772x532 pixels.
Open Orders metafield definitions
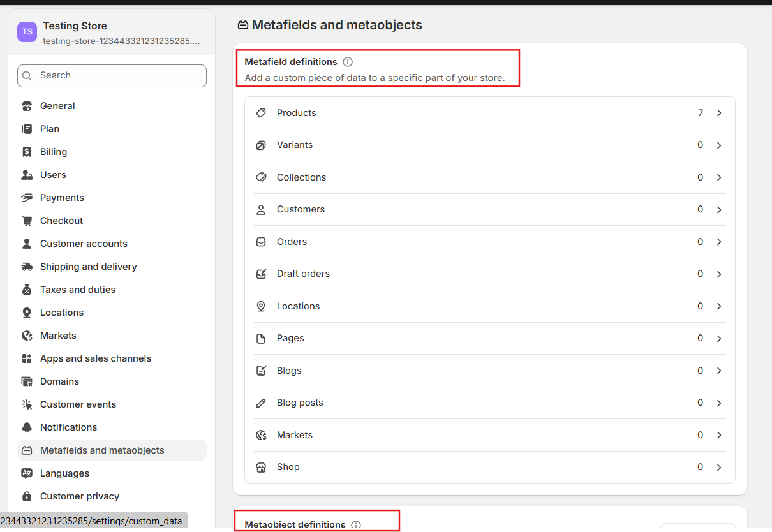click(x=292, y=242)
